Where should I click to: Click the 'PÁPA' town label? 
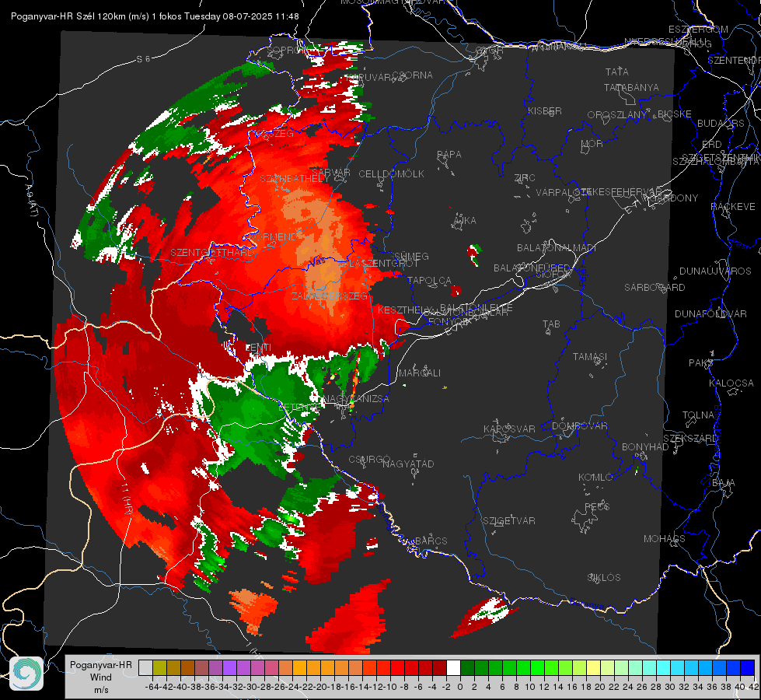(449, 155)
